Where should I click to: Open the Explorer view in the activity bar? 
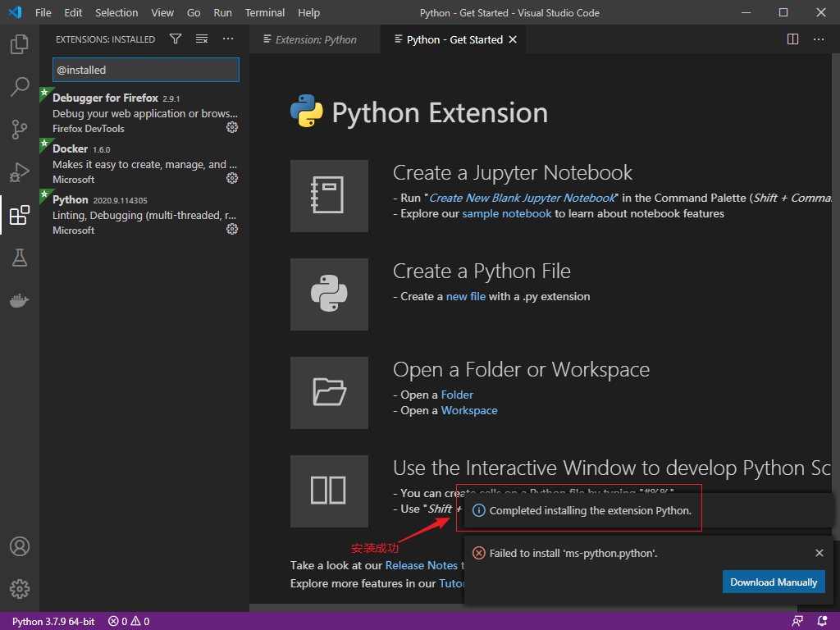click(x=20, y=47)
